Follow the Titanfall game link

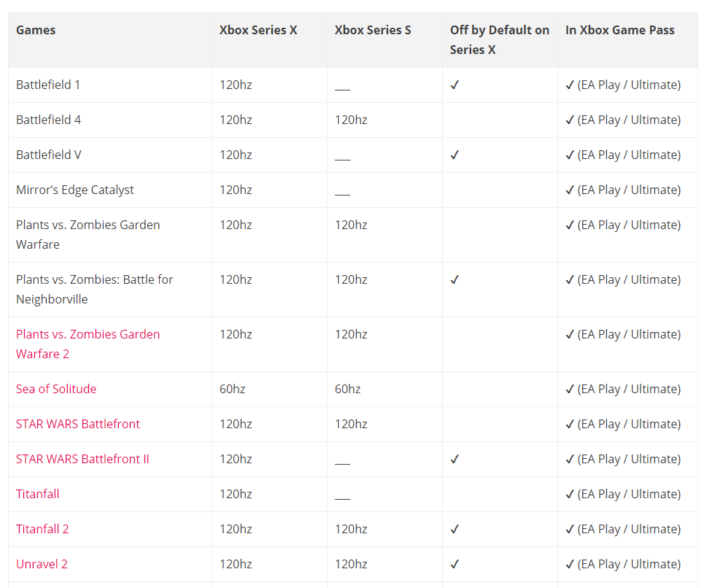pos(38,494)
